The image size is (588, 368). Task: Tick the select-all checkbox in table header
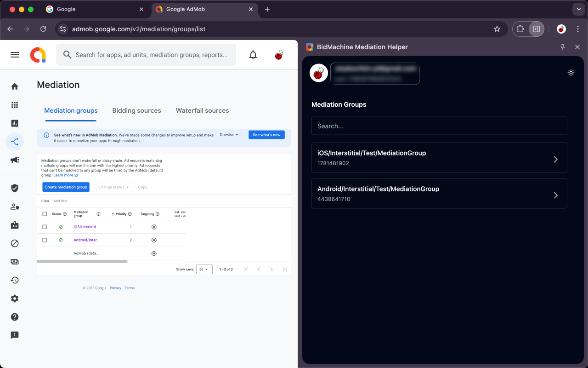(45, 214)
